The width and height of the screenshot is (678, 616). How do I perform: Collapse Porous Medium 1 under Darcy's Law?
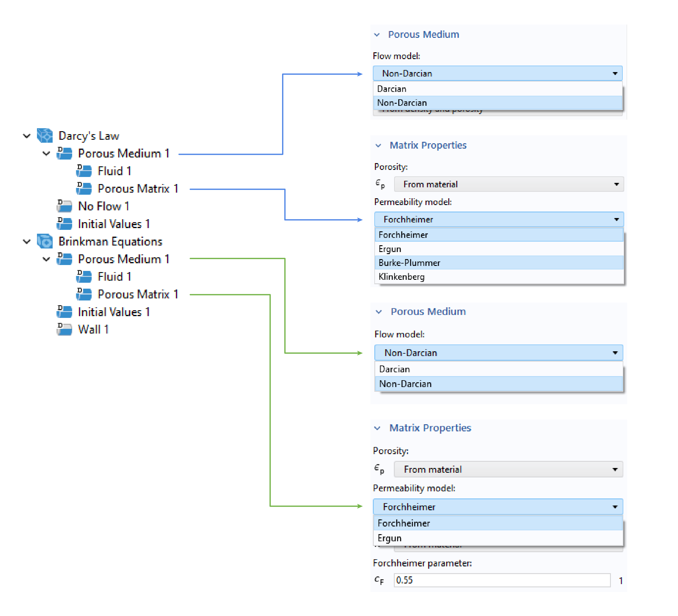pos(46,153)
